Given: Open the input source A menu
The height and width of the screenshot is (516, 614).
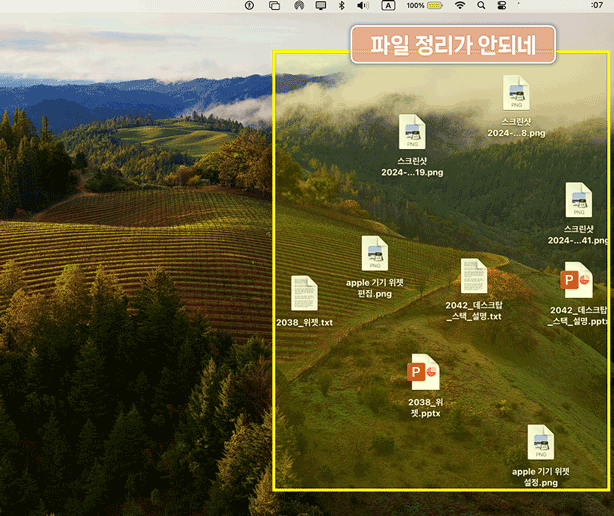Looking at the screenshot, I should [388, 5].
